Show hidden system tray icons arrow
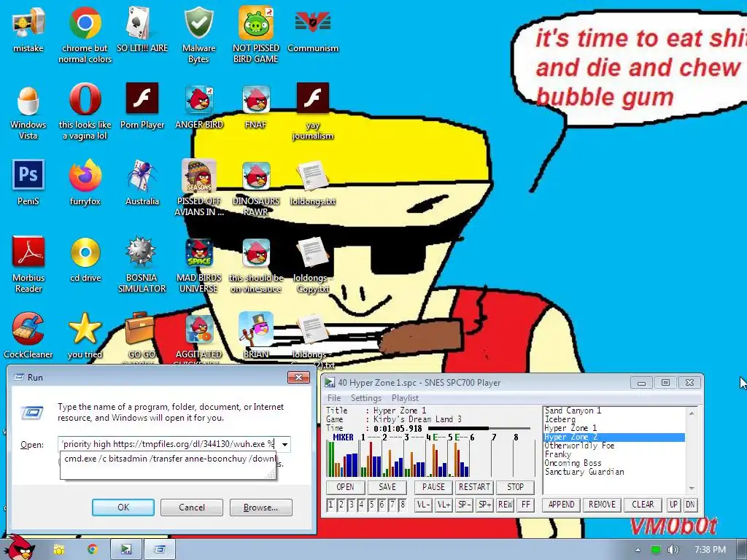This screenshot has height=560, width=747. 638,550
